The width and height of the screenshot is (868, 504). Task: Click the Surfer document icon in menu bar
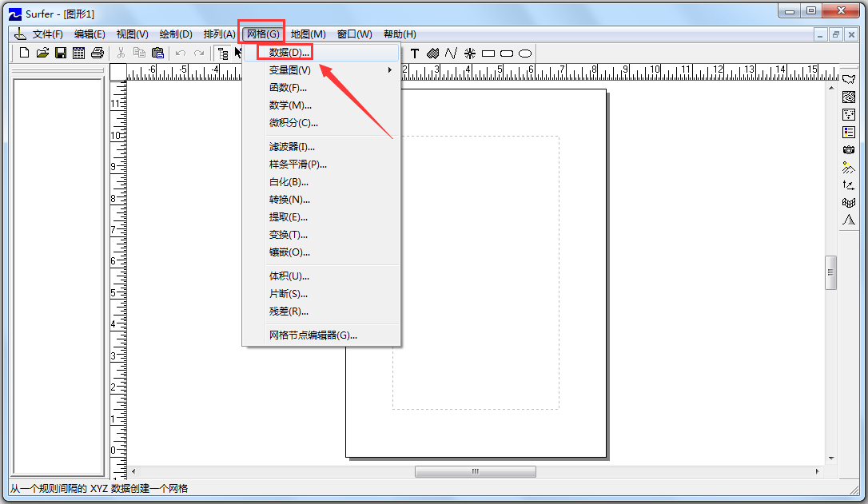coord(19,34)
